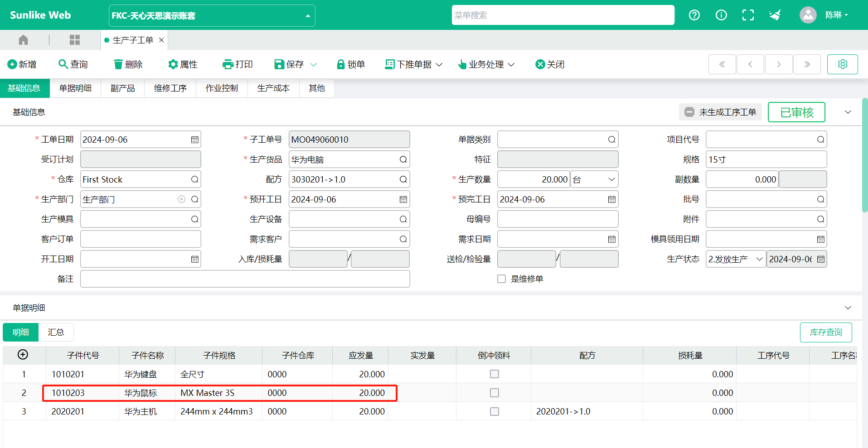868x448 pixels.
Task: Click the help question mark icon
Action: 694,15
